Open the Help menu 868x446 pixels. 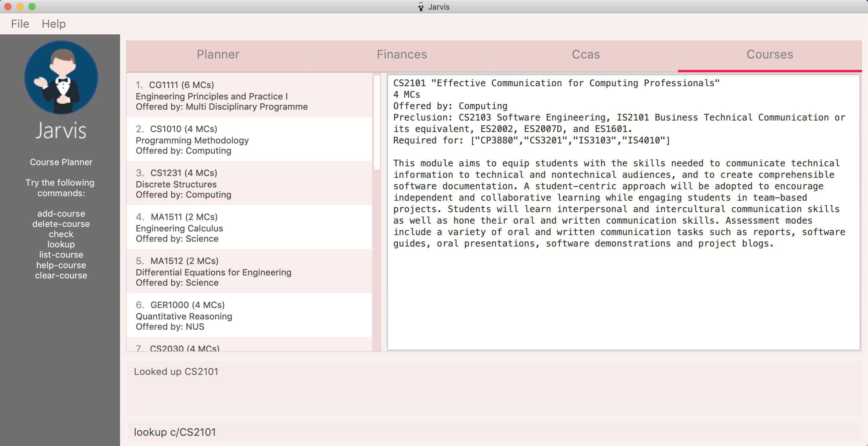pos(54,24)
